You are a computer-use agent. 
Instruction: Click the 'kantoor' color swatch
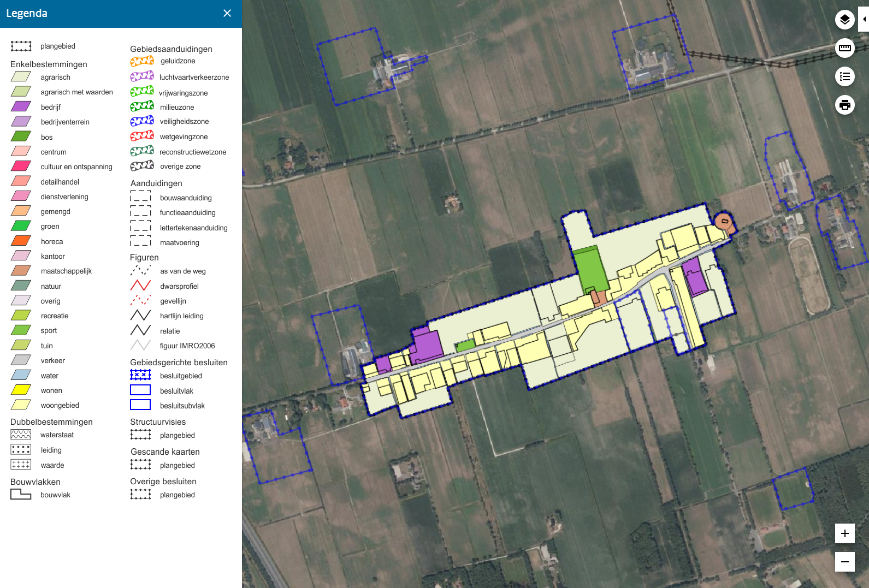point(21,256)
